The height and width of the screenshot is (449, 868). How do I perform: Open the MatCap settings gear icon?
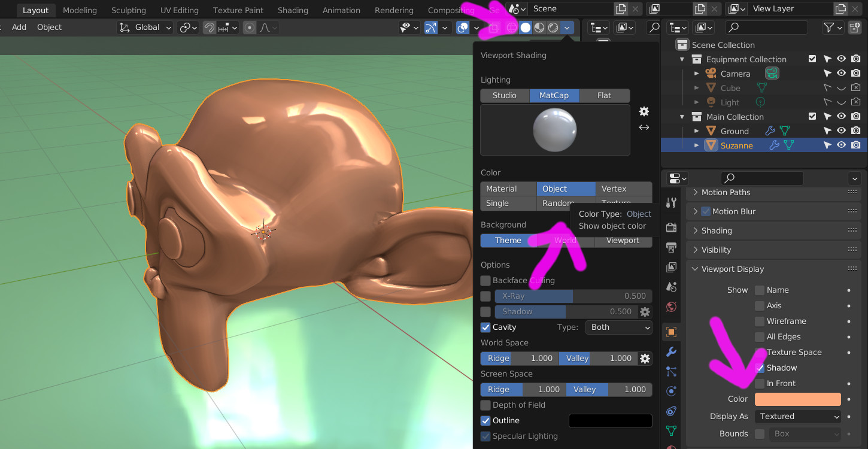tap(644, 111)
